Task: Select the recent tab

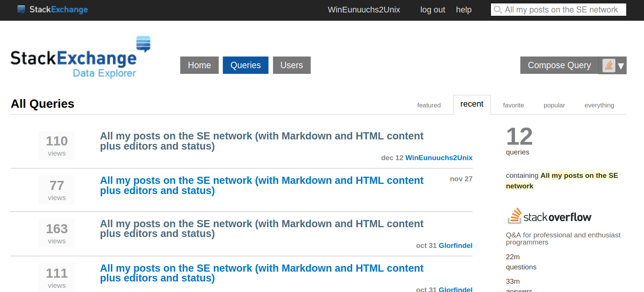Action: (x=472, y=104)
